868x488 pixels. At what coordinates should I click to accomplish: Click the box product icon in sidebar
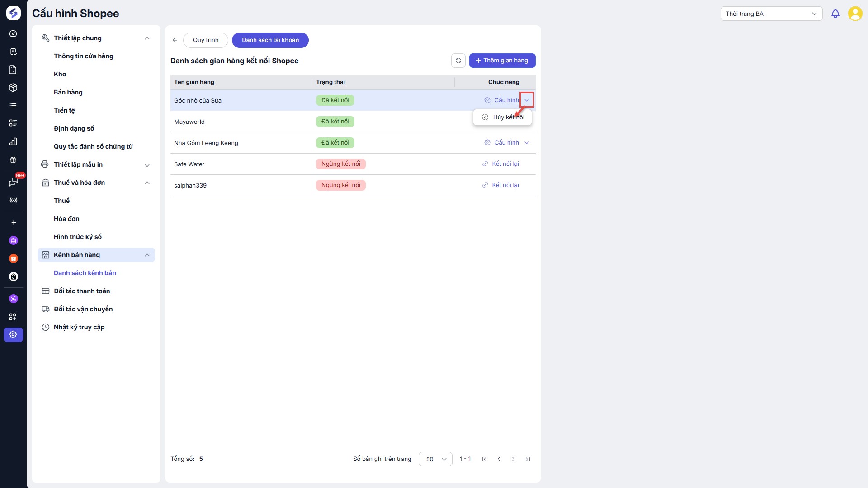pos(14,88)
